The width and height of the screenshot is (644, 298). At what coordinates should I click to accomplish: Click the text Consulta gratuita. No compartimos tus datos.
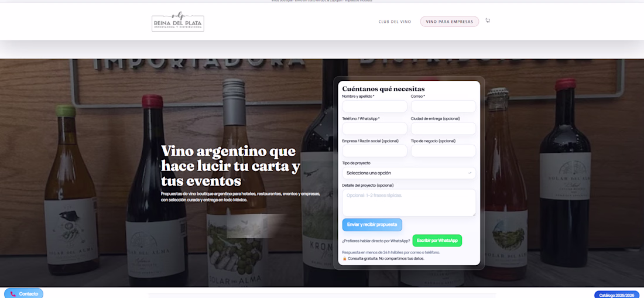(x=386, y=259)
